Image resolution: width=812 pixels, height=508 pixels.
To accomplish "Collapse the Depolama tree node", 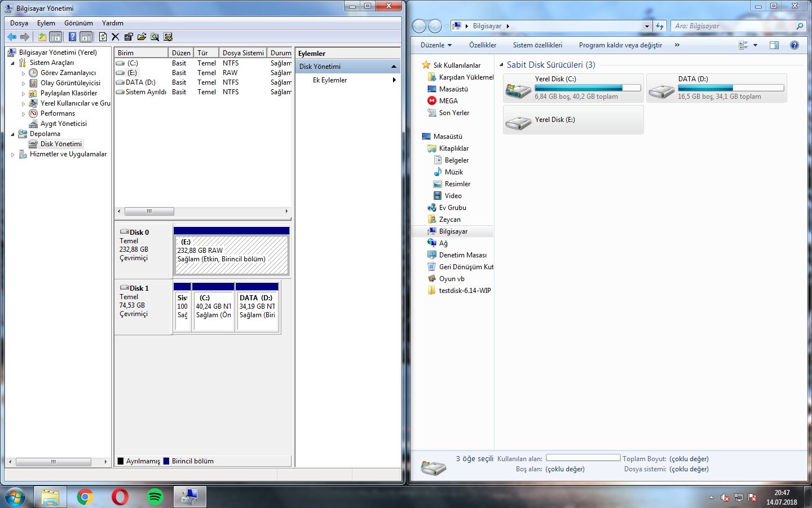I will click(13, 134).
